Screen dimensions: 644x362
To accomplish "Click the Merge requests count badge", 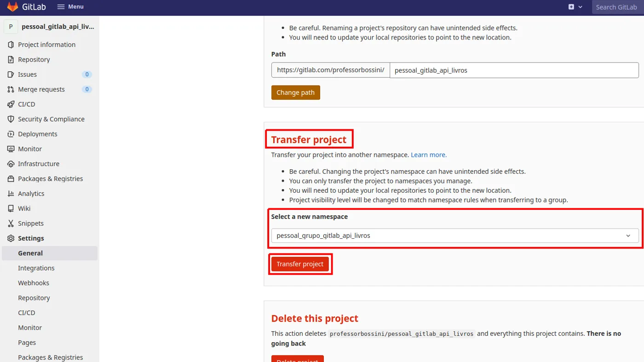I will (86, 89).
